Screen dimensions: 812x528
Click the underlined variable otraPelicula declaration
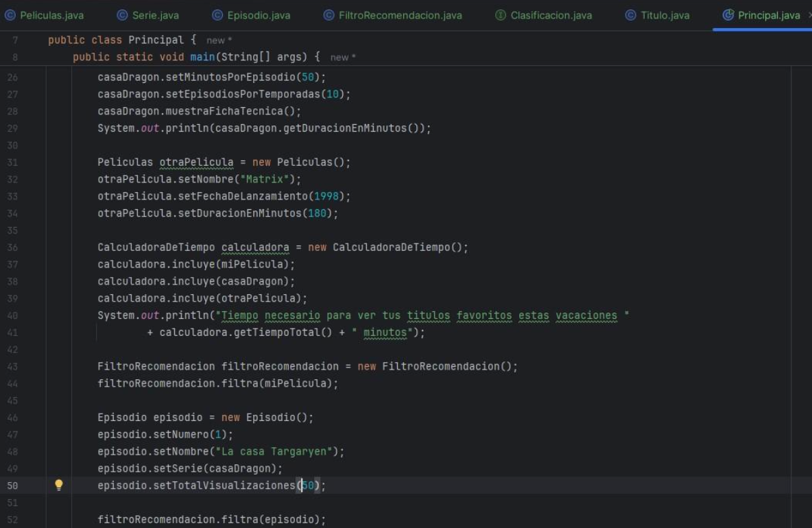196,163
